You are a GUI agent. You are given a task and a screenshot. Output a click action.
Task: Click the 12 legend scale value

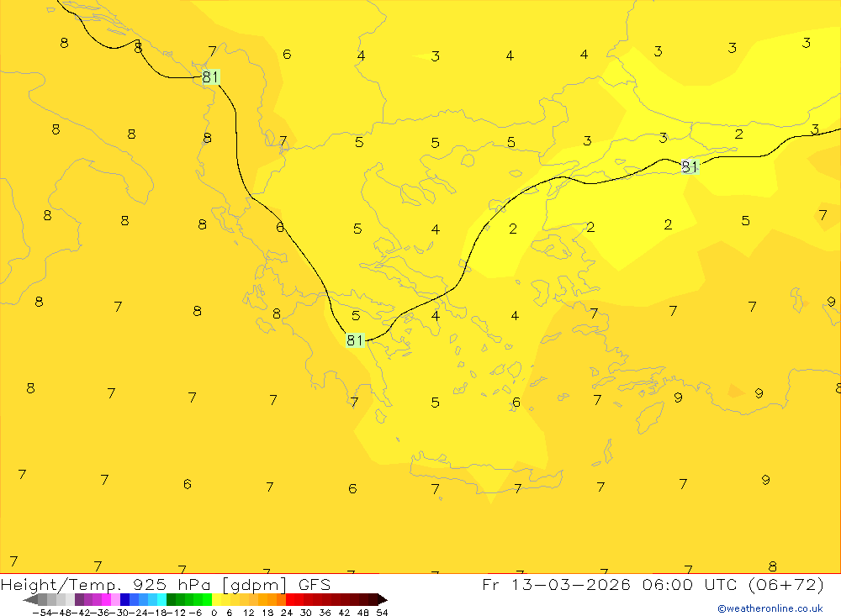pyautogui.click(x=248, y=613)
